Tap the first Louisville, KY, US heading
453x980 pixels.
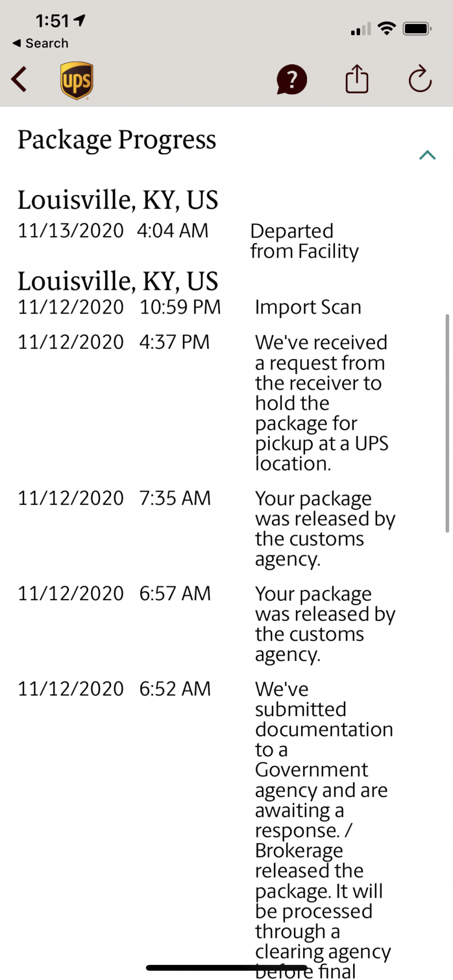[118, 200]
